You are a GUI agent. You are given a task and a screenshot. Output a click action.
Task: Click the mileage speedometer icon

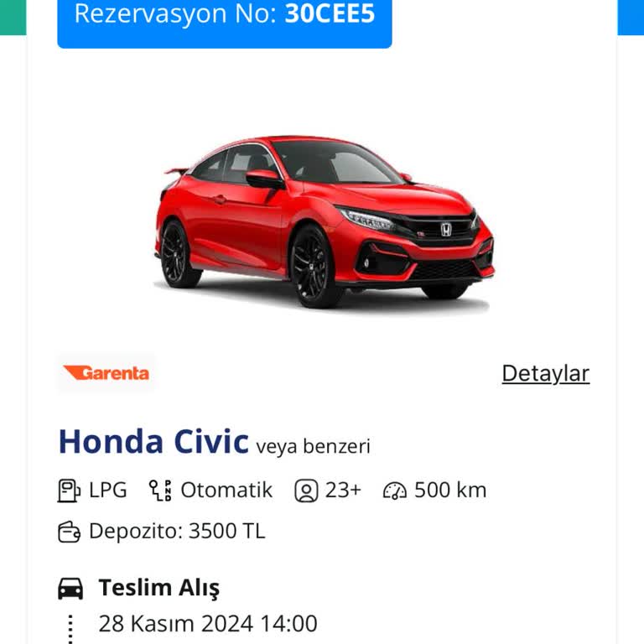395,491
